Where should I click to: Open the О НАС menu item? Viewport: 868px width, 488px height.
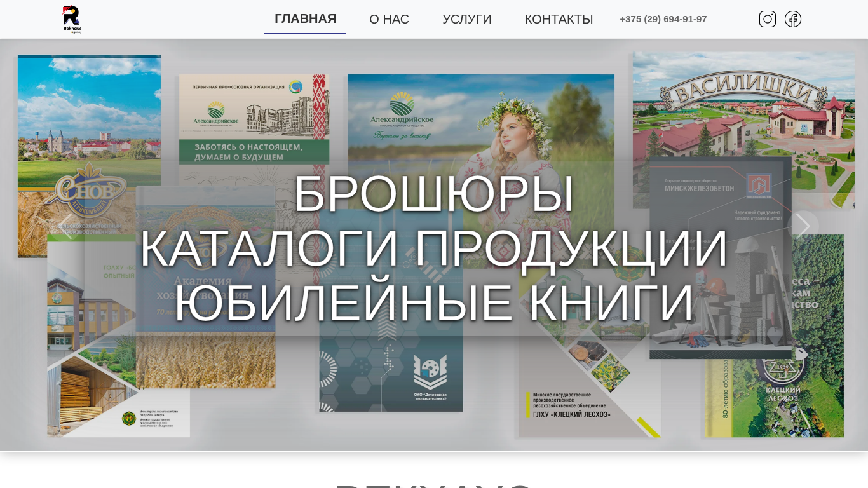tap(389, 20)
